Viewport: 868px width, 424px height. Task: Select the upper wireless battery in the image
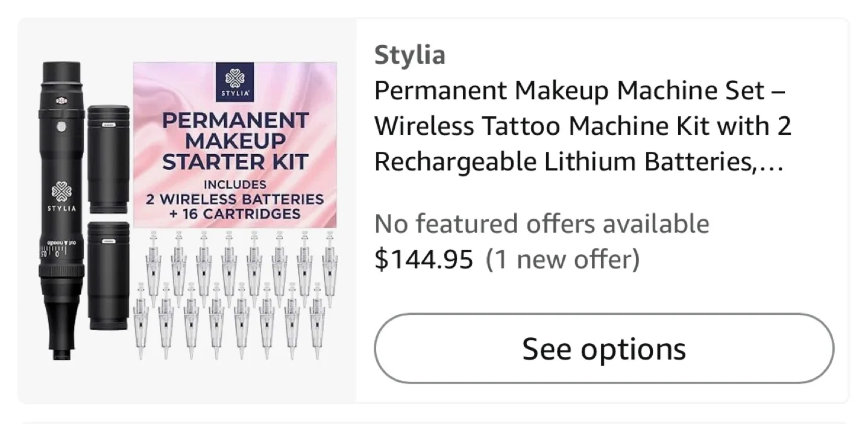pyautogui.click(x=108, y=159)
